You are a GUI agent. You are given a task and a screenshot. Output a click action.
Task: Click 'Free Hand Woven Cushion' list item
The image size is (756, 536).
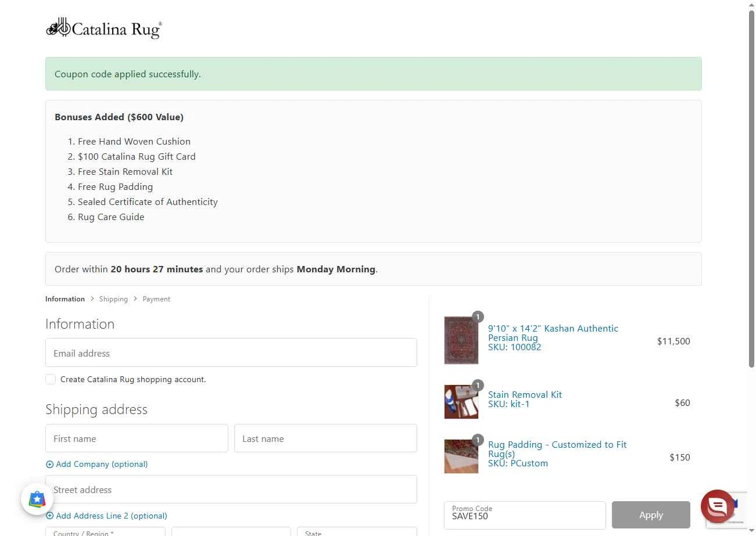[x=134, y=142]
